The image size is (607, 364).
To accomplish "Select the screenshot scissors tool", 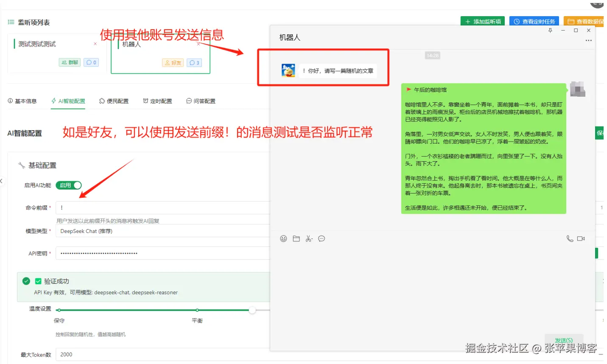I will 309,238.
